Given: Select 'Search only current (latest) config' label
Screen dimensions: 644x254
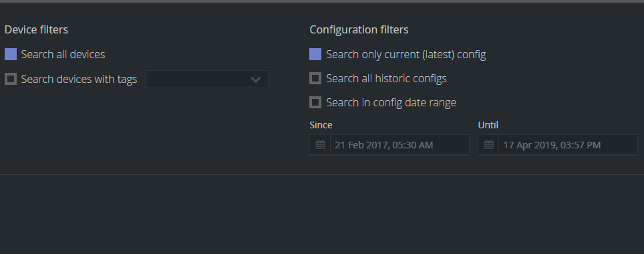Looking at the screenshot, I should pos(406,55).
